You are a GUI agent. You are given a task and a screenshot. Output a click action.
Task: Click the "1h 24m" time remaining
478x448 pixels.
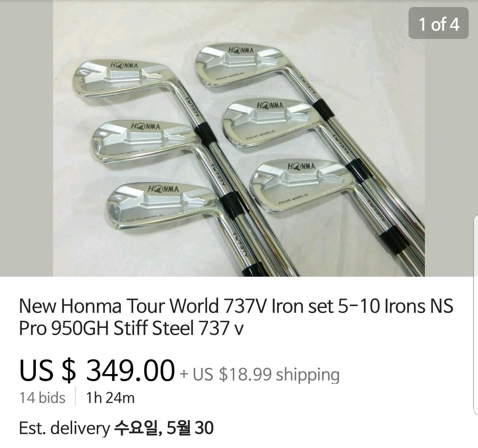[x=110, y=398]
